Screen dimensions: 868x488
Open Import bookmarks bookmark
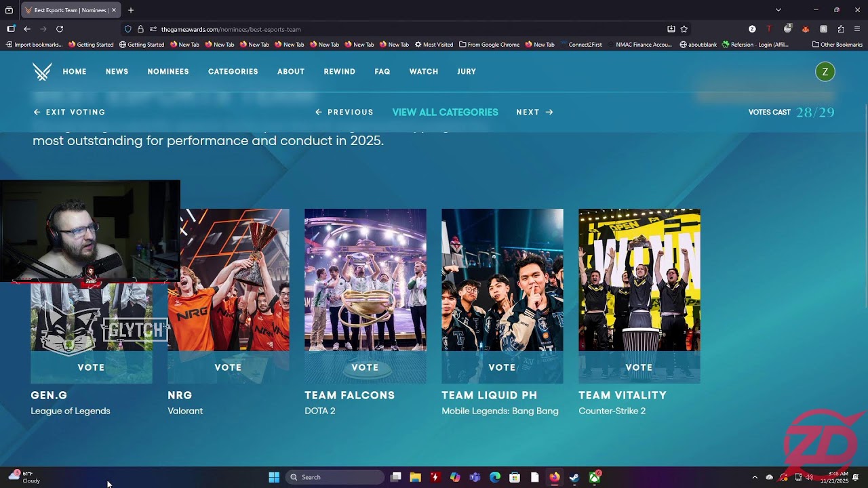pos(34,45)
